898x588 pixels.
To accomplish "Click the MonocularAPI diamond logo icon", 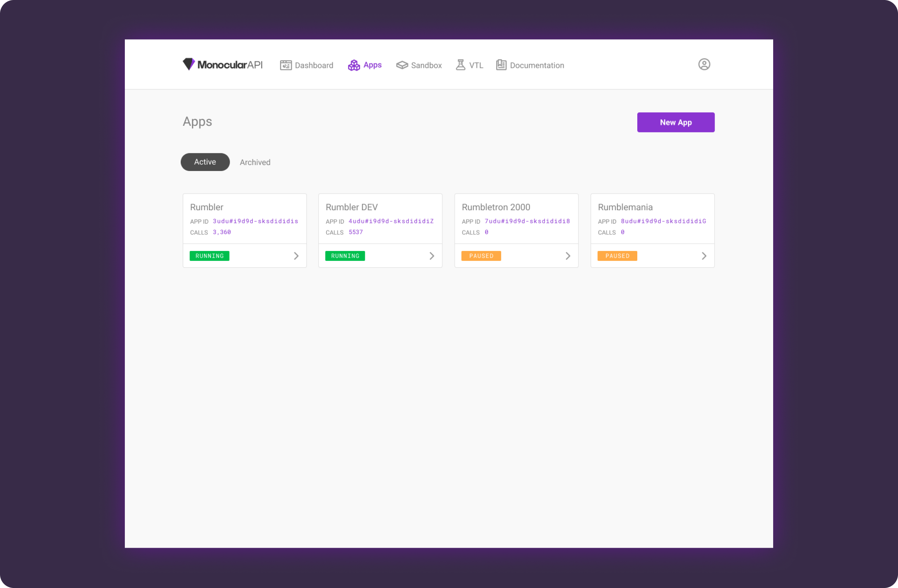I will click(x=189, y=64).
